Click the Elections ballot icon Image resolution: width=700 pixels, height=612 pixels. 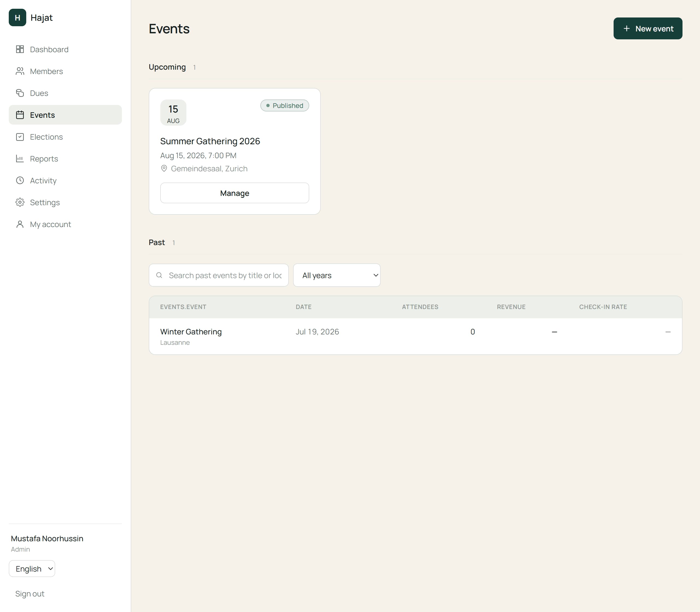(x=20, y=137)
